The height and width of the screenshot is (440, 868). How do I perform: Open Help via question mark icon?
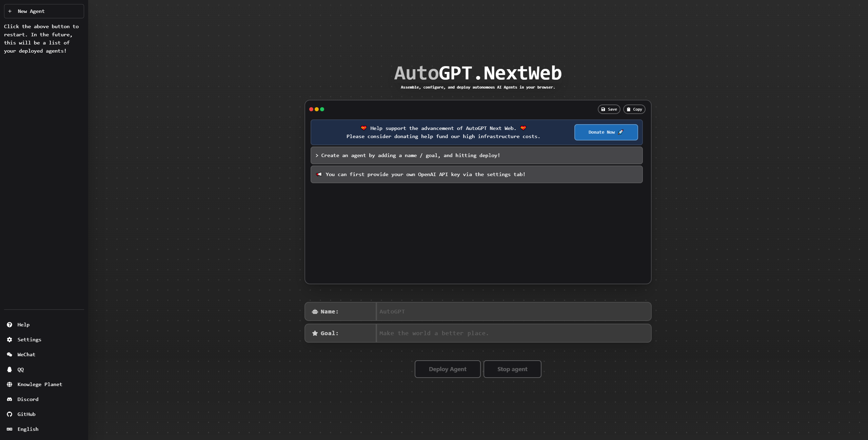click(9, 325)
